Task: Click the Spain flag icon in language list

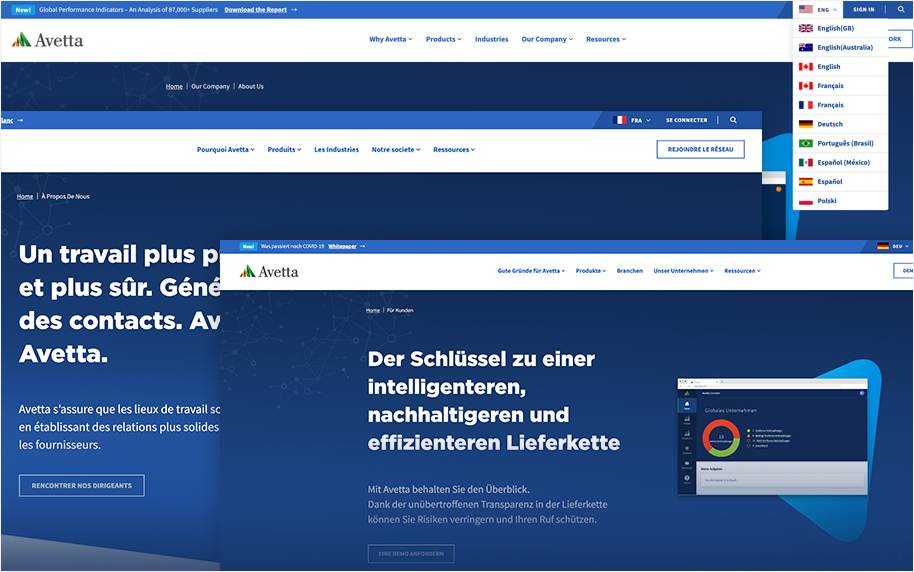Action: [x=806, y=182]
